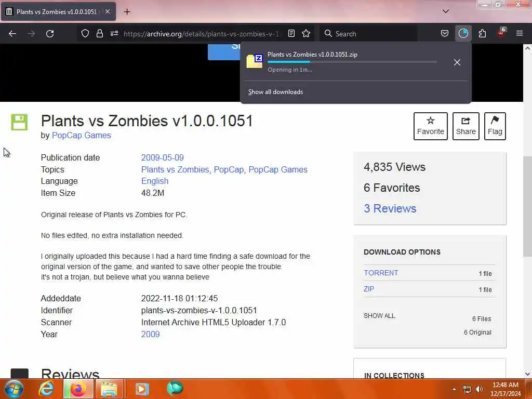Screen dimensions: 532x399
Task: Select the 4,835 Views text
Action: [394, 167]
